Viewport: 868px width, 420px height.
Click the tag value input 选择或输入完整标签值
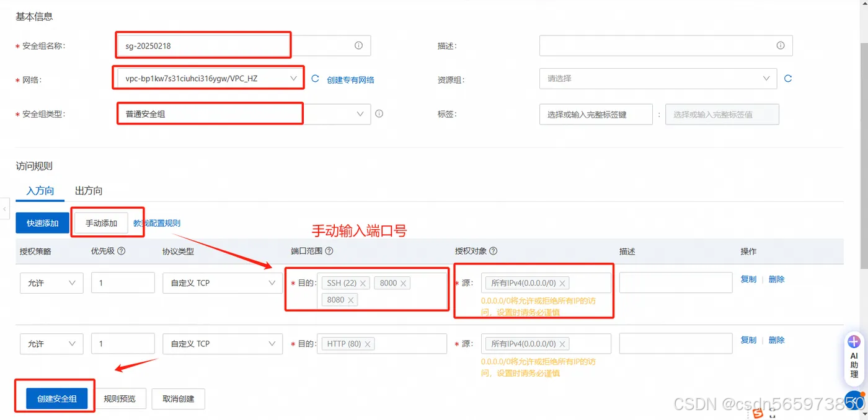coord(722,115)
